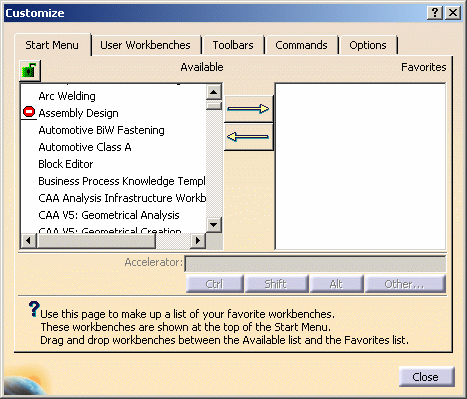Close the Customize dialog with the X

[453, 13]
